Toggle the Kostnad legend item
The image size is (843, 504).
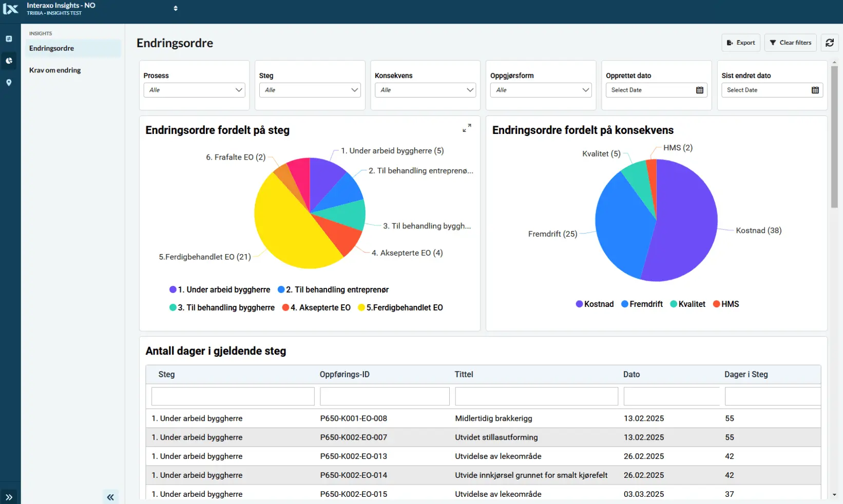(595, 304)
